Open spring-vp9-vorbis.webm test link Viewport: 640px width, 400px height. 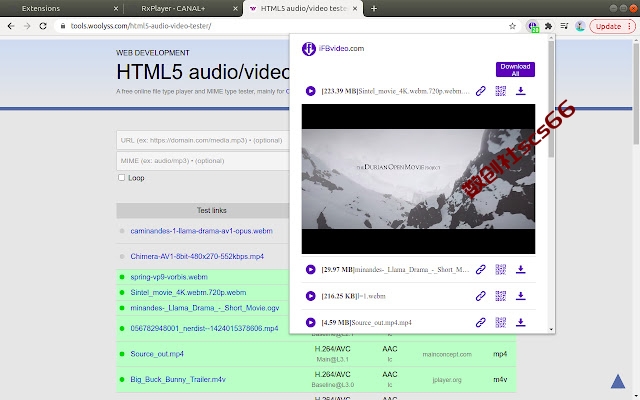coord(169,277)
